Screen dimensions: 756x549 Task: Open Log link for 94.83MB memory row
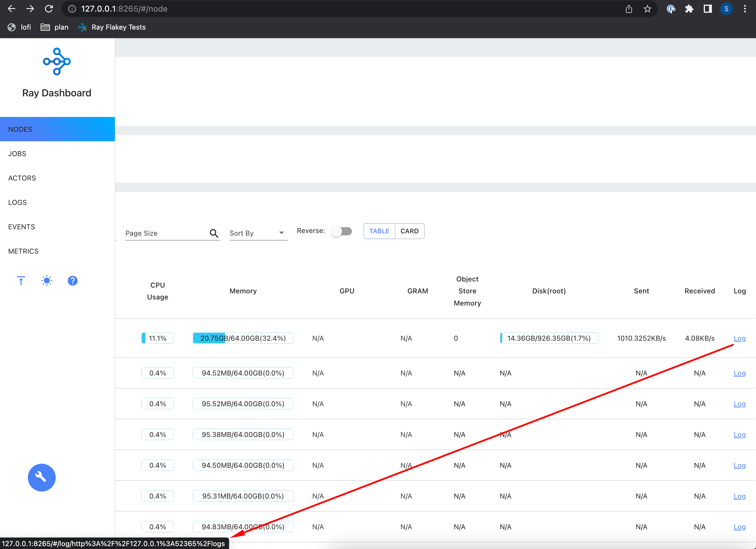(739, 526)
